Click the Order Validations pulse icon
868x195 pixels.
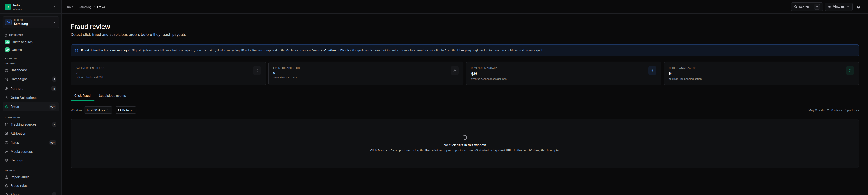pos(6,98)
